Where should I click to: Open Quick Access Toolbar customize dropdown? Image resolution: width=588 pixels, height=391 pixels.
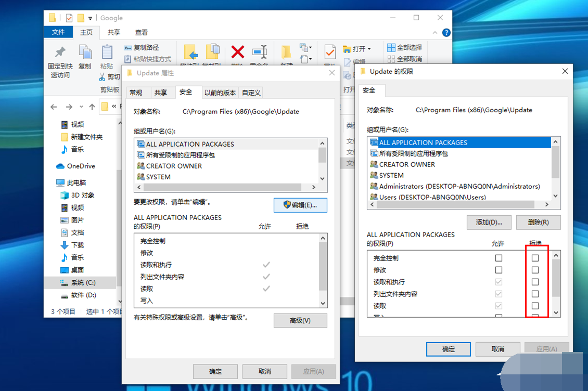[x=90, y=18]
